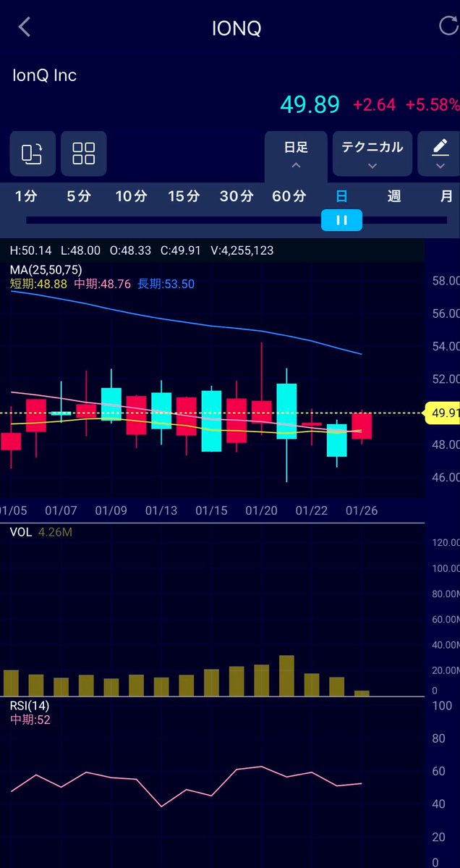The height and width of the screenshot is (868, 460).
Task: Tap the L:48.00 low value
Action: coord(81,250)
